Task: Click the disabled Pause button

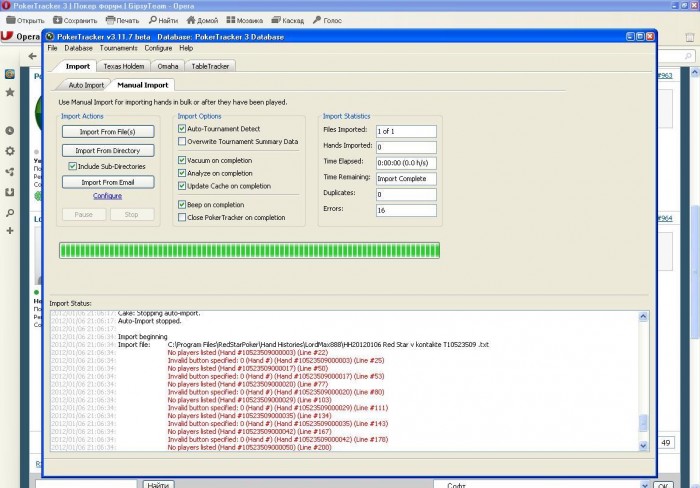Action: click(84, 214)
